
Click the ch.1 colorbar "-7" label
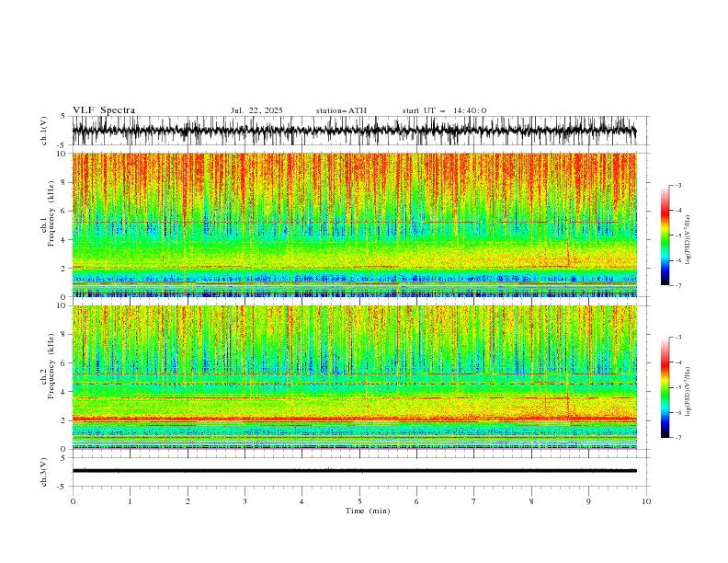(x=678, y=285)
